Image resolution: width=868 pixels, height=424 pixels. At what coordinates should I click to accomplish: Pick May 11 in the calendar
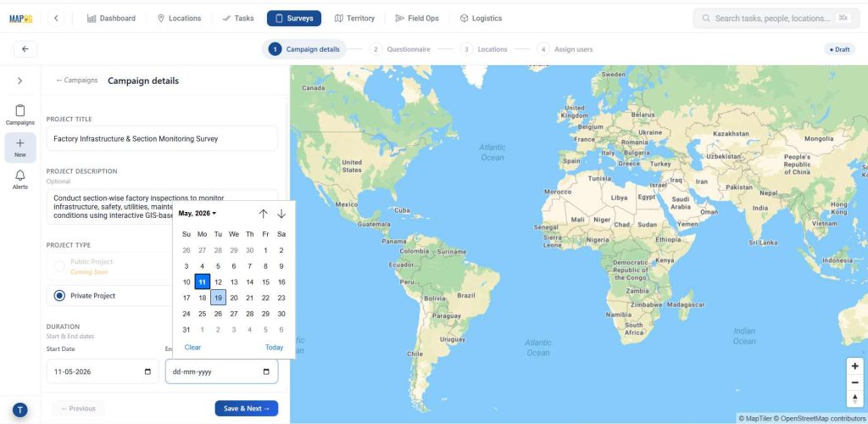click(x=202, y=282)
